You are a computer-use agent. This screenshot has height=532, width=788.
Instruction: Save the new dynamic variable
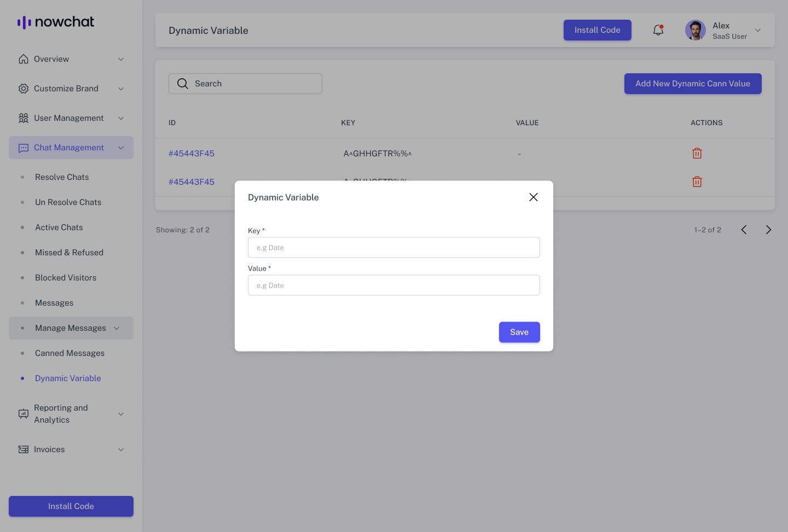pos(519,332)
